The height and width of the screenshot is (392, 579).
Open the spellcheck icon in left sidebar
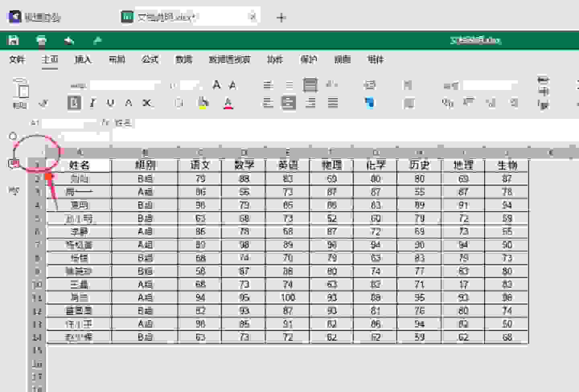pyautogui.click(x=14, y=190)
